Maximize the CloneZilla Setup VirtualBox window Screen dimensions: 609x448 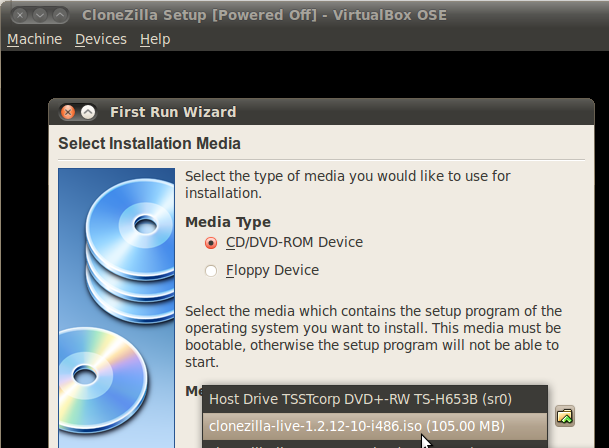coord(59,15)
